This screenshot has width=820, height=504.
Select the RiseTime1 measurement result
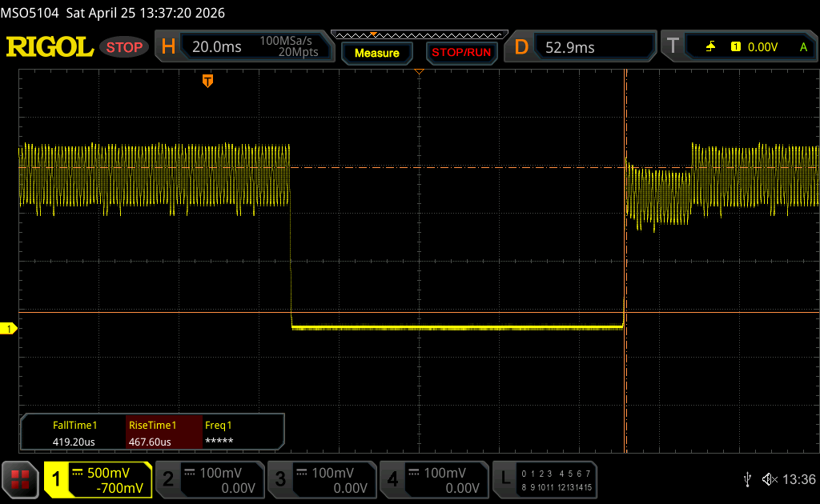coord(163,433)
